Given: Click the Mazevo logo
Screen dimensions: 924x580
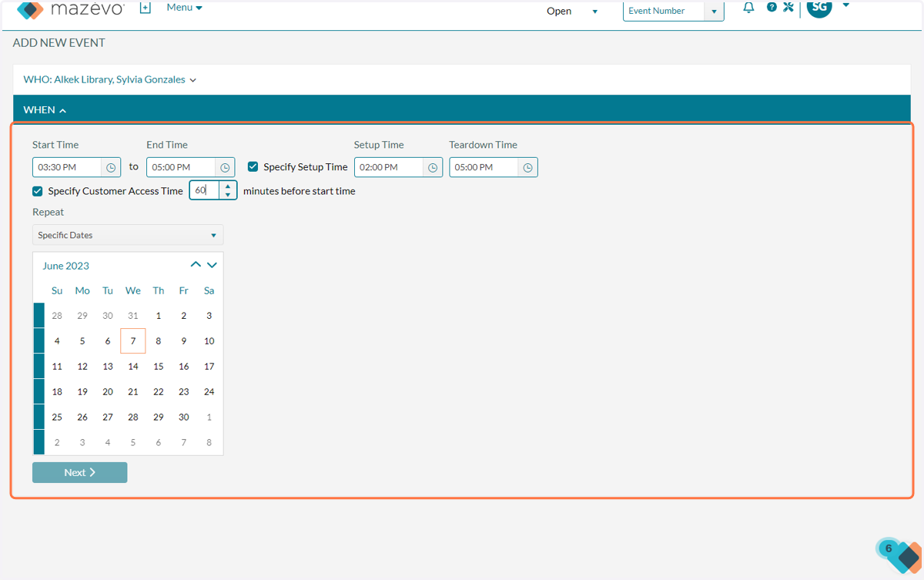Looking at the screenshot, I should 70,10.
